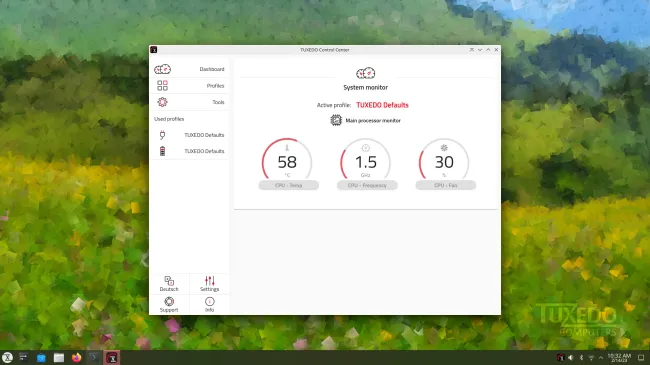Viewport: 650px width, 365px height.
Task: Click the Used profiles heading
Action: tap(169, 119)
